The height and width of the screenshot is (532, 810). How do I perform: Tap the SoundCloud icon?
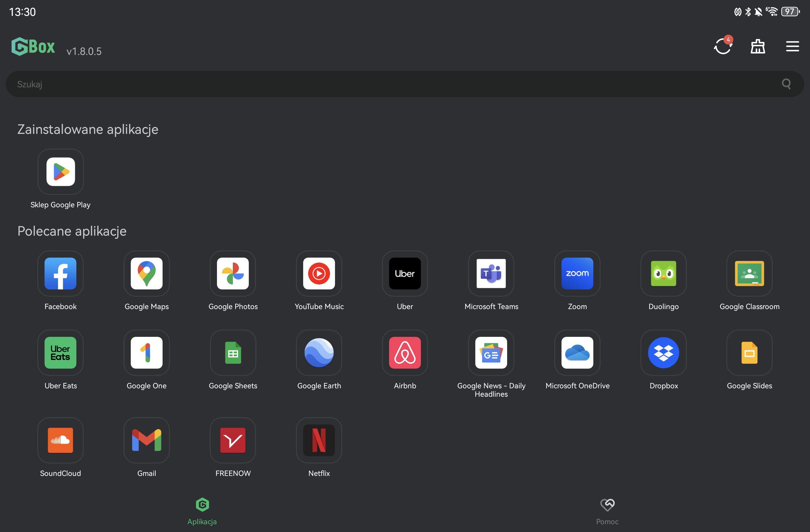[60, 440]
